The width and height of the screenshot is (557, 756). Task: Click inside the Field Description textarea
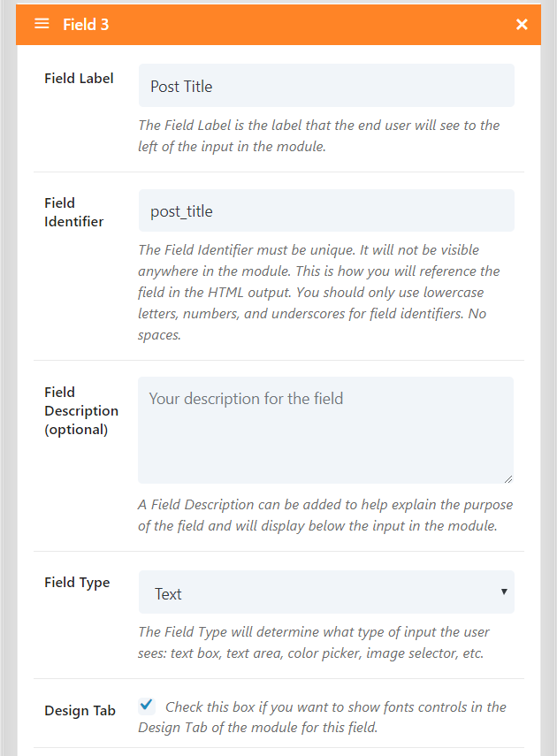326,430
